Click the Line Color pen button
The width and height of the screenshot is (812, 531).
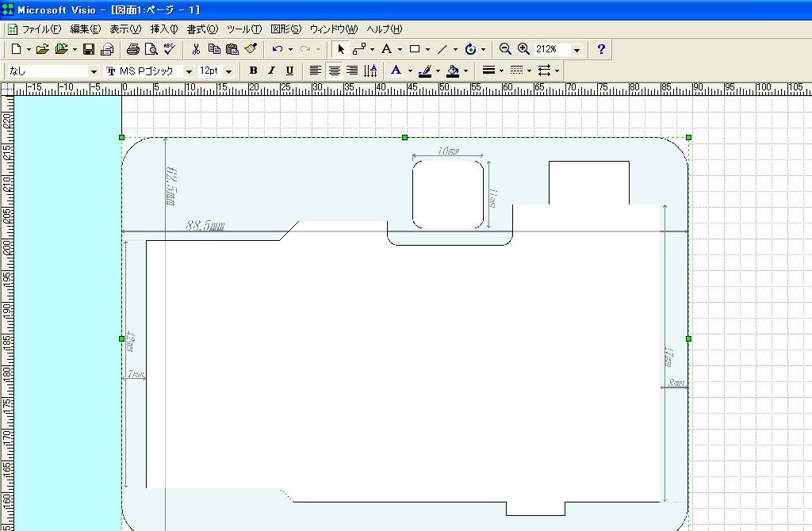tap(425, 71)
